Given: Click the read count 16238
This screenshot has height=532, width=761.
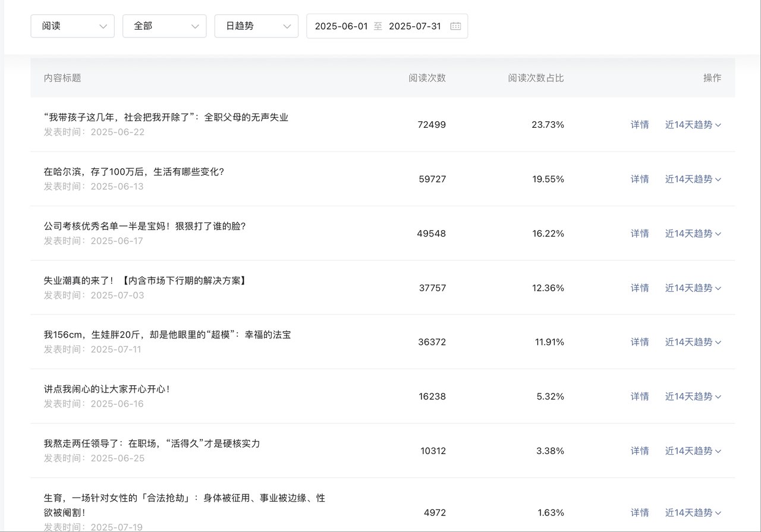Looking at the screenshot, I should point(432,396).
